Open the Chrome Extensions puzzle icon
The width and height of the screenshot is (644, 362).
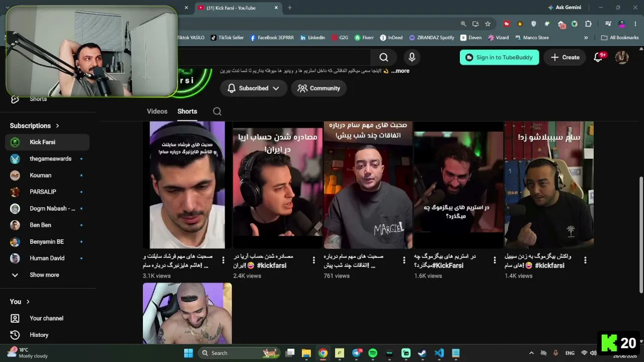pos(588,24)
